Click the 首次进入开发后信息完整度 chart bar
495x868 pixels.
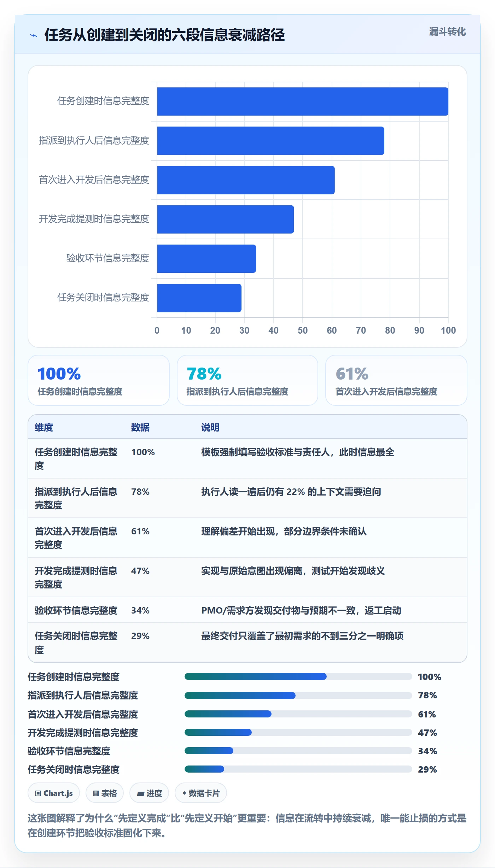(x=246, y=180)
